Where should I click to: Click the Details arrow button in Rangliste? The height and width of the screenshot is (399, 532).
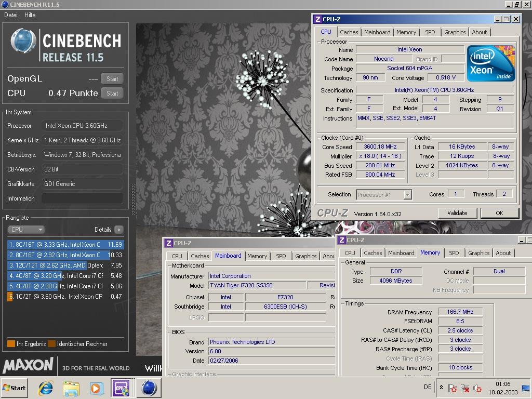[119, 230]
